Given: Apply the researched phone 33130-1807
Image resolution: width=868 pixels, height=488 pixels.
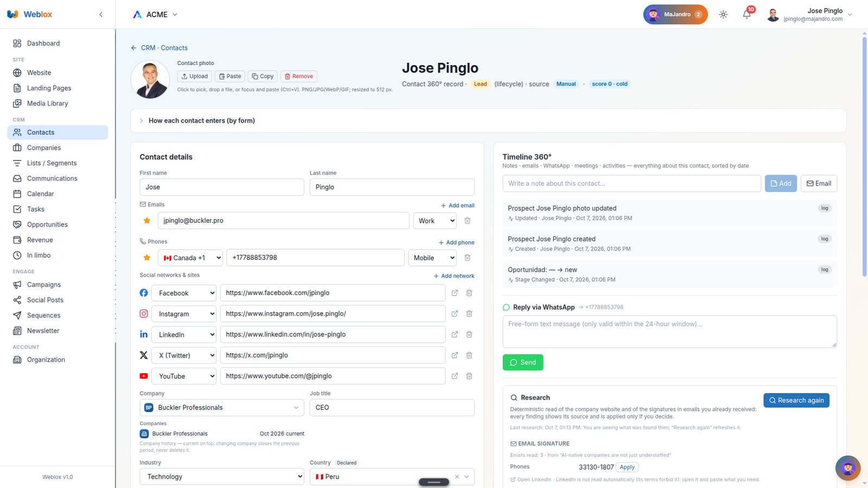Looking at the screenshot, I should click(x=627, y=467).
